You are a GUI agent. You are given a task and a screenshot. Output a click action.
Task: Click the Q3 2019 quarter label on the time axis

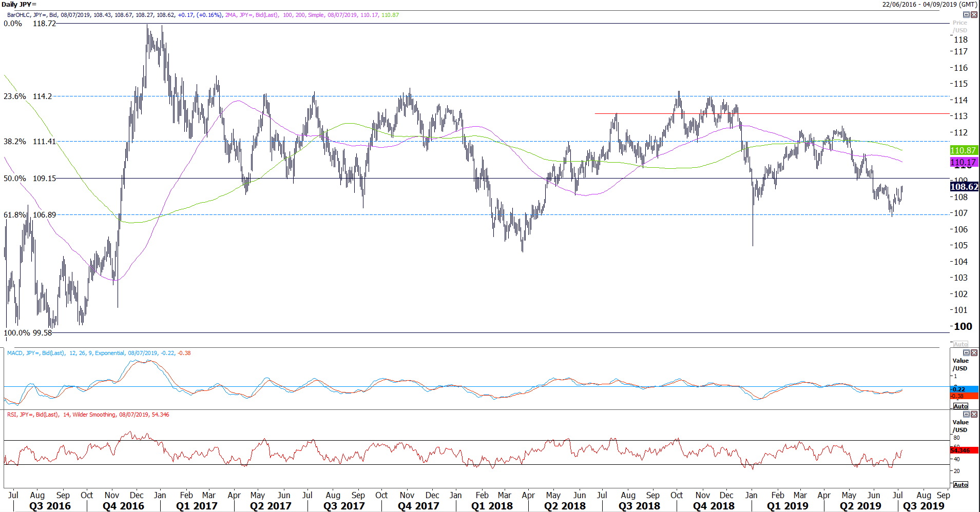pyautogui.click(x=924, y=506)
